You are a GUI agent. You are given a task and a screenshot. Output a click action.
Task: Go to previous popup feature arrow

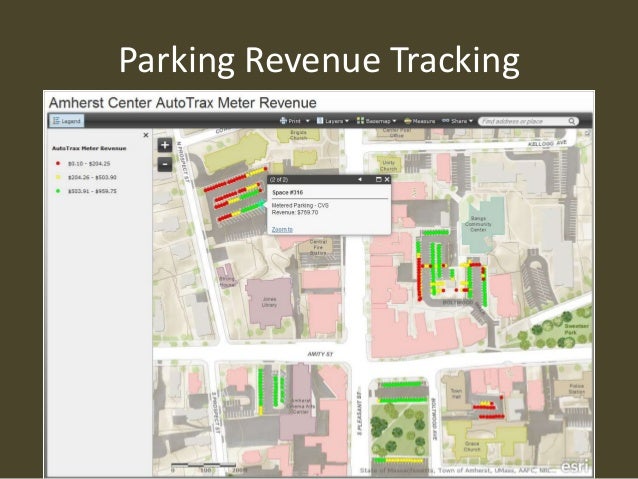coord(360,179)
